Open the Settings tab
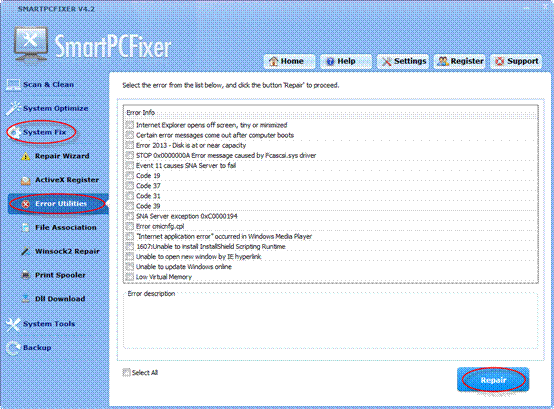Screen dimensions: 554x409 [403, 61]
